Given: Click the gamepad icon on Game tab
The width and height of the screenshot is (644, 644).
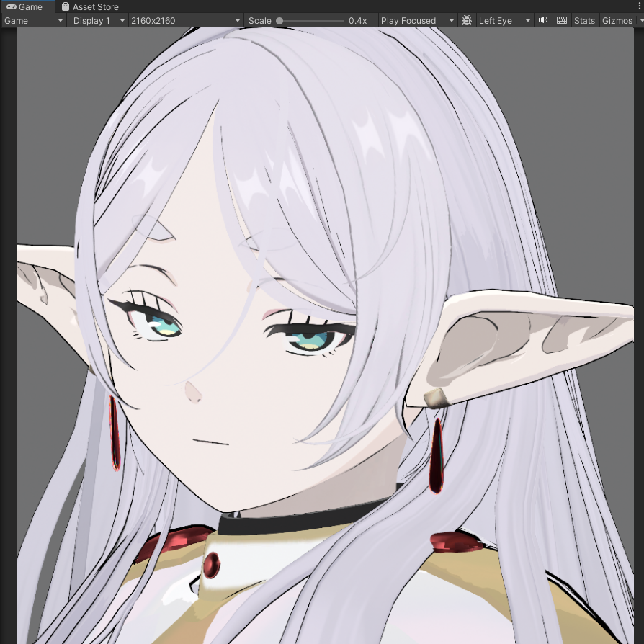Looking at the screenshot, I should pos(11,6).
